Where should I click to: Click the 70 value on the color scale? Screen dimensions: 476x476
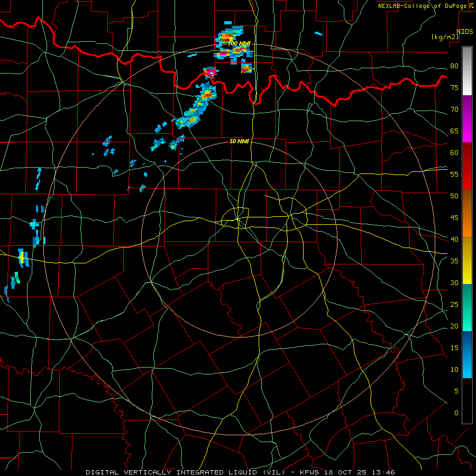454,109
